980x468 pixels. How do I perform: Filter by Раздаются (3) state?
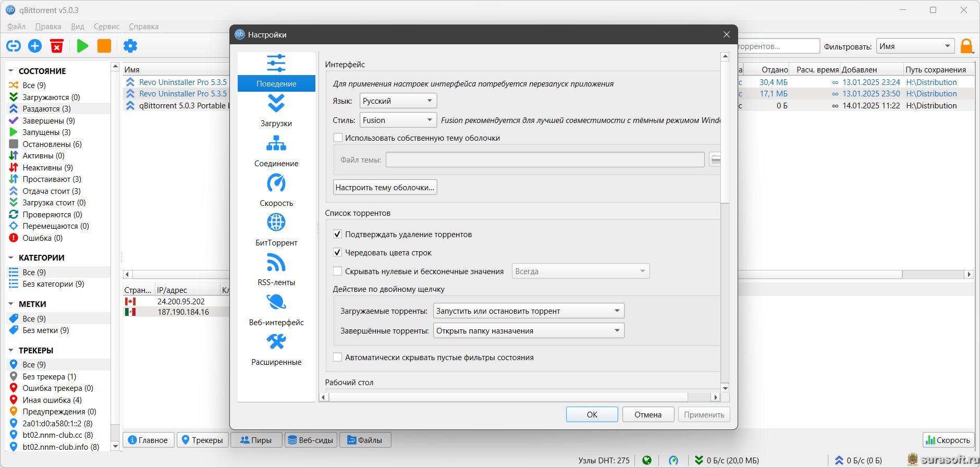(47, 108)
